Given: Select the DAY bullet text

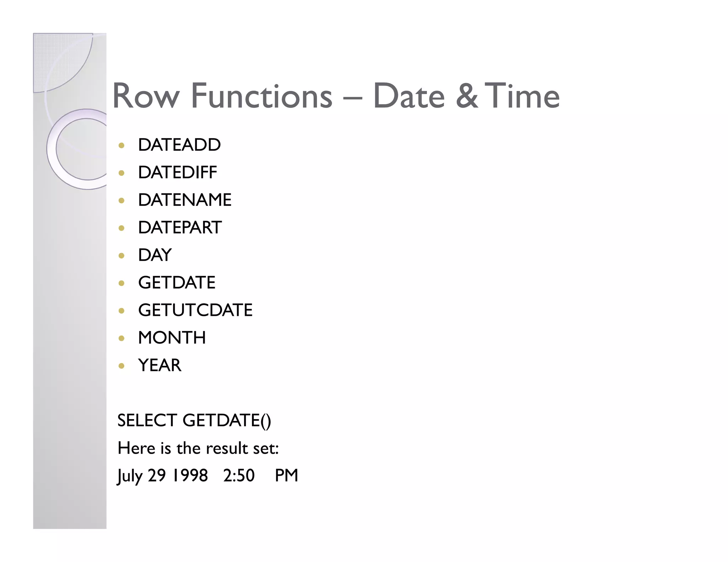Looking at the screenshot, I should tap(155, 255).
